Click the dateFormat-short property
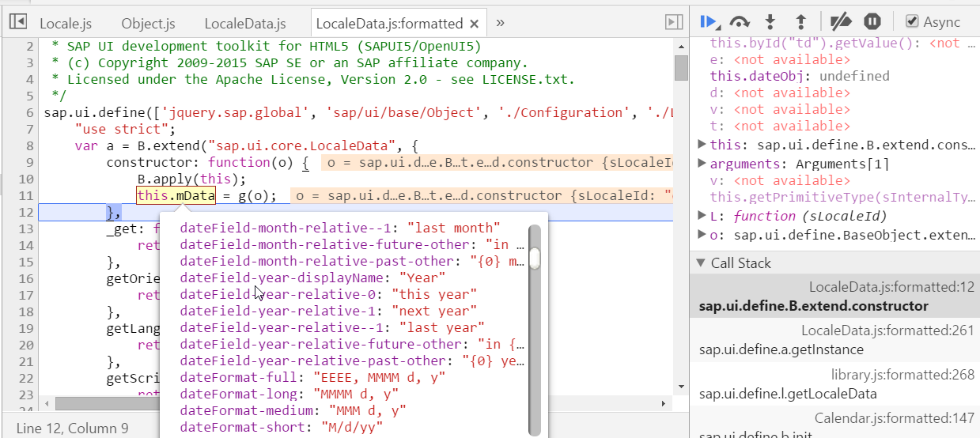 pyautogui.click(x=282, y=427)
